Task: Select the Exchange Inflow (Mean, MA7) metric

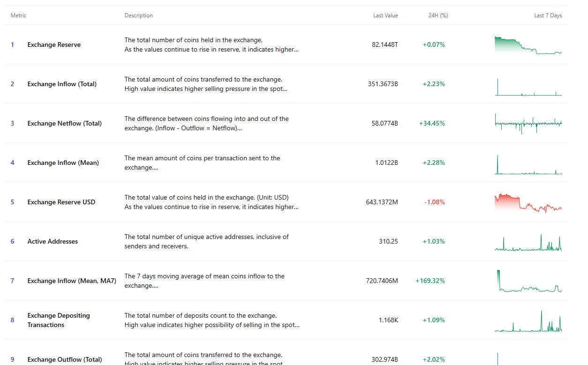Action: 72,281
